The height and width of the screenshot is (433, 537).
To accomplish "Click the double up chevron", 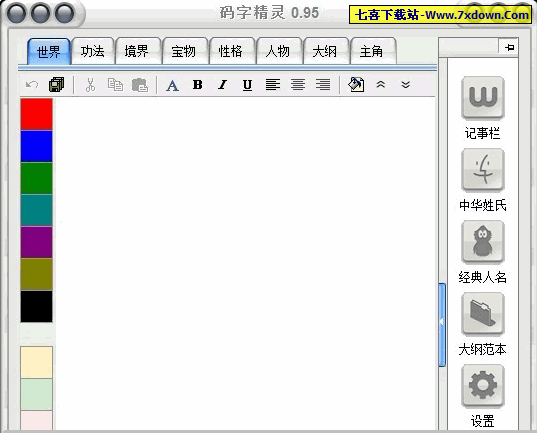I will coord(381,85).
